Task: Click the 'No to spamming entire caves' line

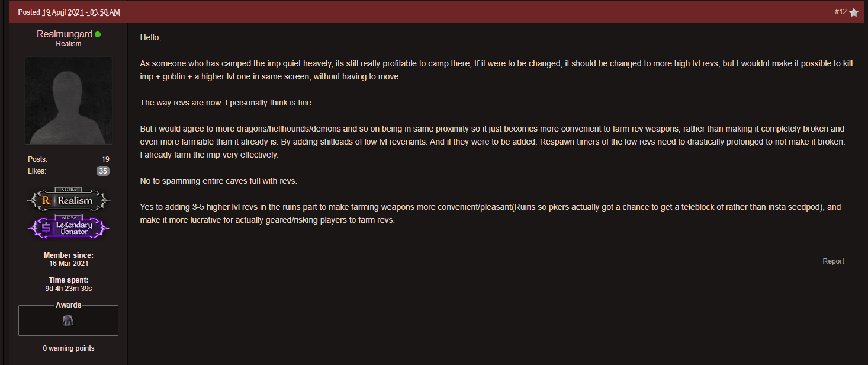Action: pyautogui.click(x=222, y=180)
